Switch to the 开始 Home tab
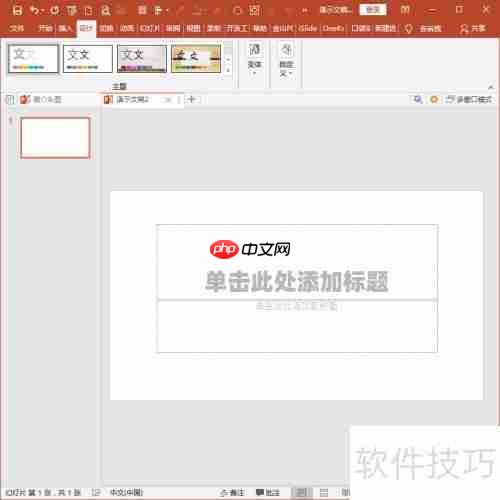 (45, 28)
